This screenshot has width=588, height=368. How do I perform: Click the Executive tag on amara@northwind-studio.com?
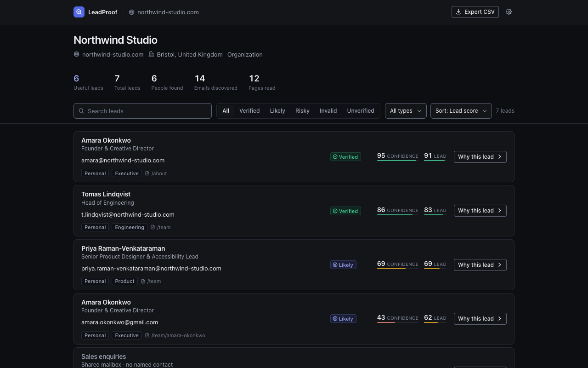[127, 173]
